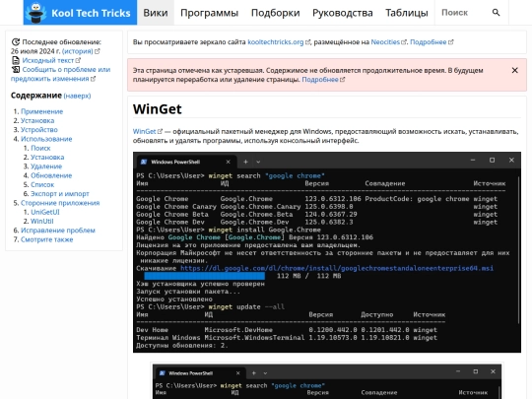Click the second smaller terminal screenshot image
This screenshot has width=532, height=399.
[327, 381]
